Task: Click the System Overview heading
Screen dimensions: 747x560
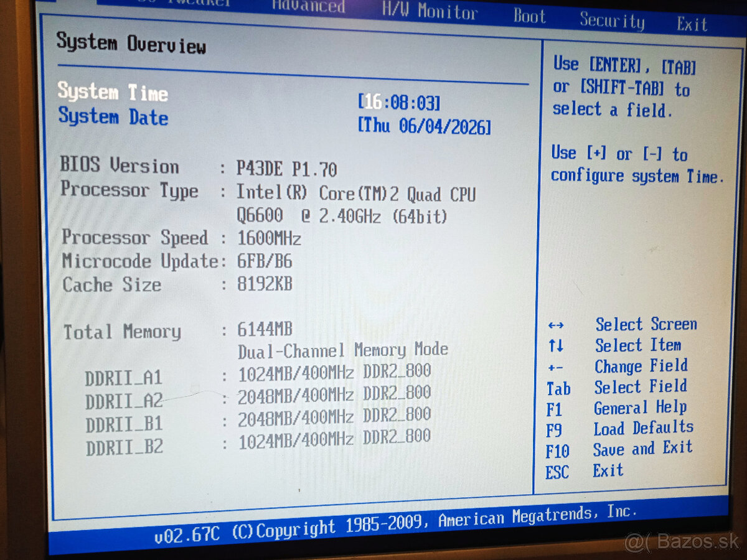Action: pos(131,44)
